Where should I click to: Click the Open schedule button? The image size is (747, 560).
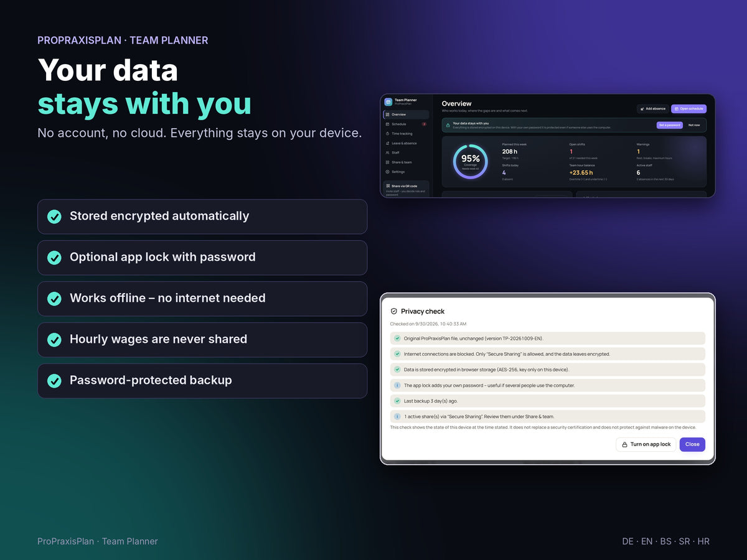point(689,109)
